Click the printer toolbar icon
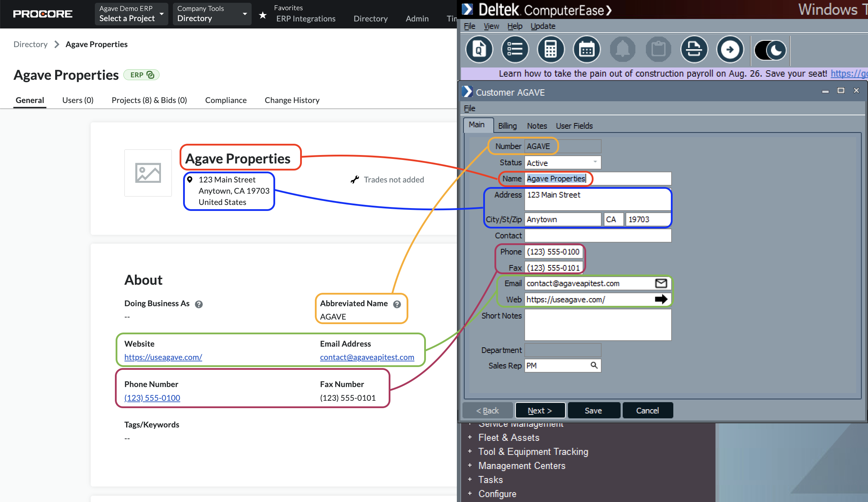Viewport: 868px width, 502px height. [x=694, y=50]
